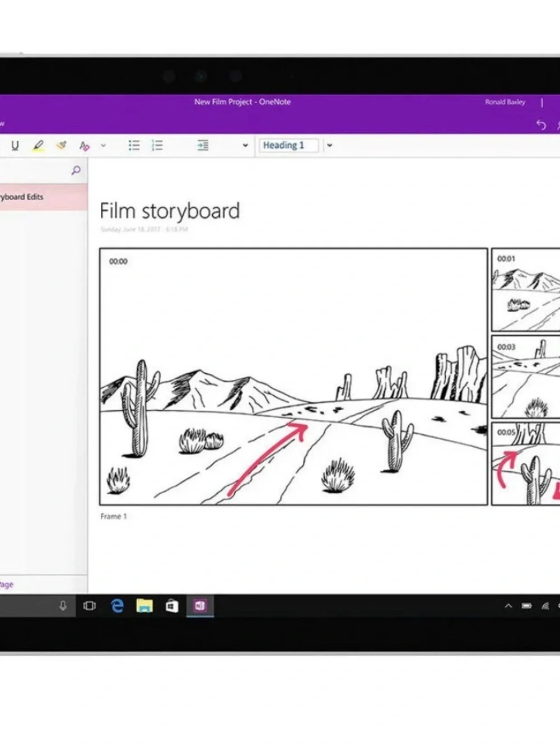Show hidden system tray icons
This screenshot has width=560, height=747.
(508, 606)
